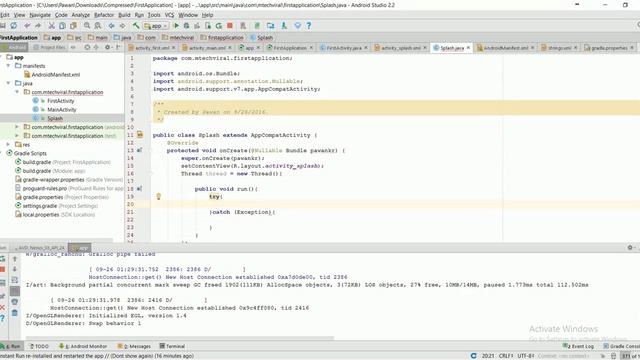This screenshot has width=640, height=360.
Task: Click the Copy icon in the toolbar
Action: pos(62,26)
